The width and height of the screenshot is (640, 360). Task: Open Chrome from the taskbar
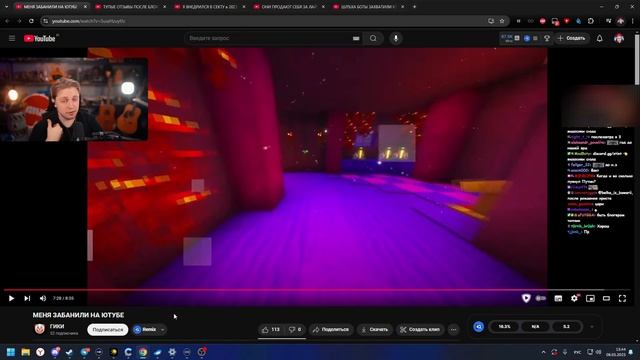[x=143, y=352]
